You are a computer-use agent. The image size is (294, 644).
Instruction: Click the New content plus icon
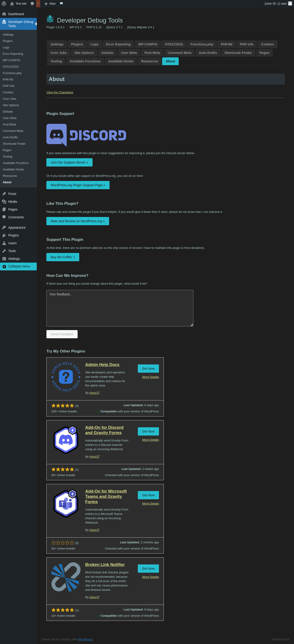46,3
